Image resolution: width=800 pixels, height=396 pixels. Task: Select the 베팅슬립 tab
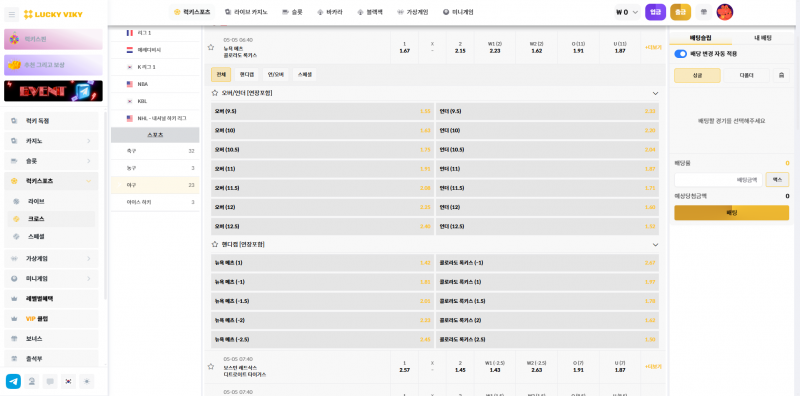click(x=701, y=38)
